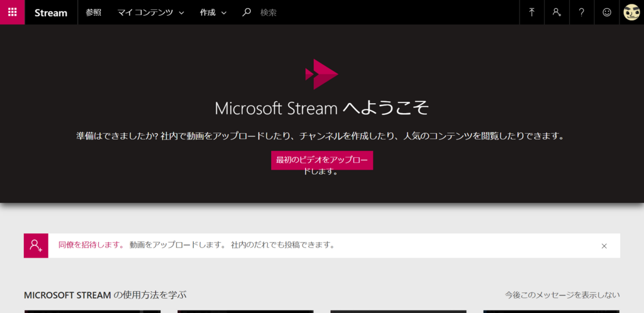Open the 参照 menu item
The height and width of the screenshot is (313, 644).
[93, 13]
